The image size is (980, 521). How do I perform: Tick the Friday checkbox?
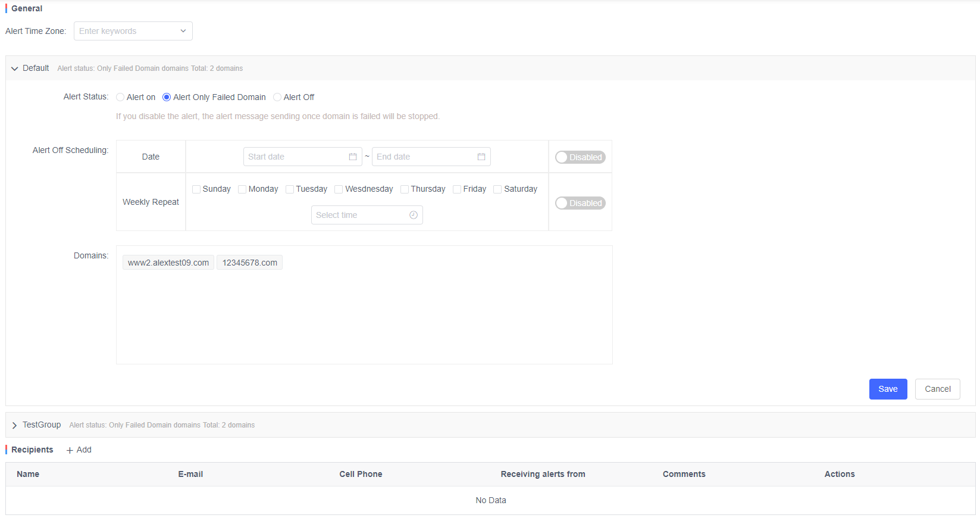click(457, 189)
